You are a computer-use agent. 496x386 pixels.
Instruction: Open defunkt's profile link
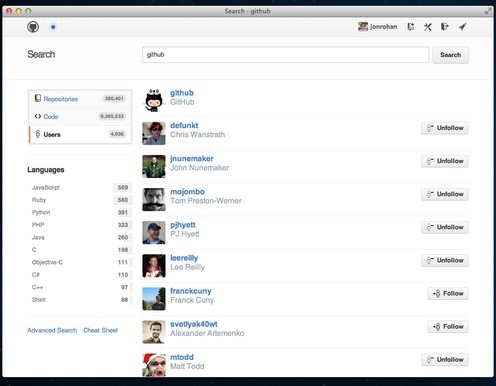click(184, 125)
